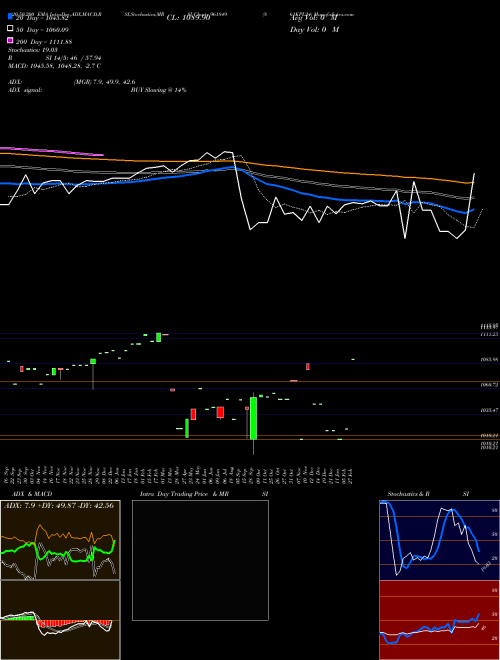Click the 1111.23 price level label

pos(489,334)
